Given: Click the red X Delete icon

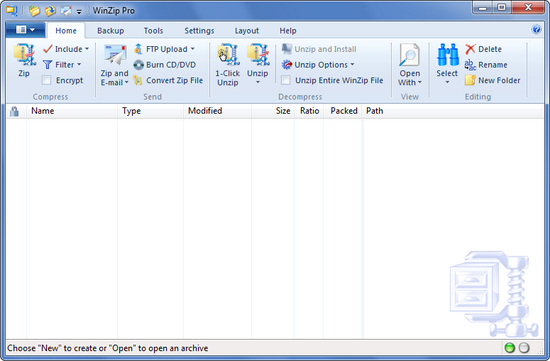Looking at the screenshot, I should tap(470, 49).
